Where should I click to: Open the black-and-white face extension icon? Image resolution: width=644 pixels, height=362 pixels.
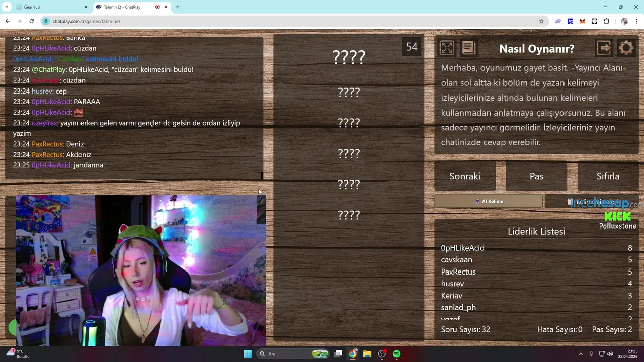pyautogui.click(x=594, y=21)
